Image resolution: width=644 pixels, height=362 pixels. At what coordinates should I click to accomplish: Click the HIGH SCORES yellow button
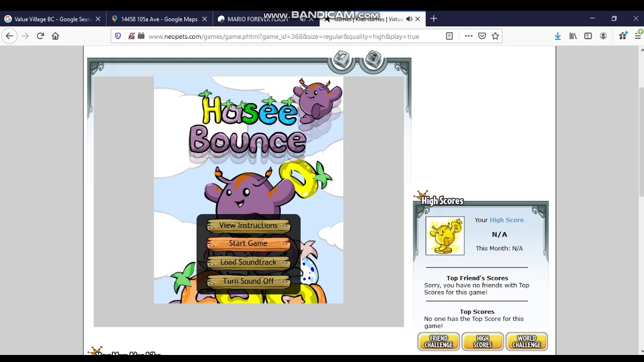(482, 342)
